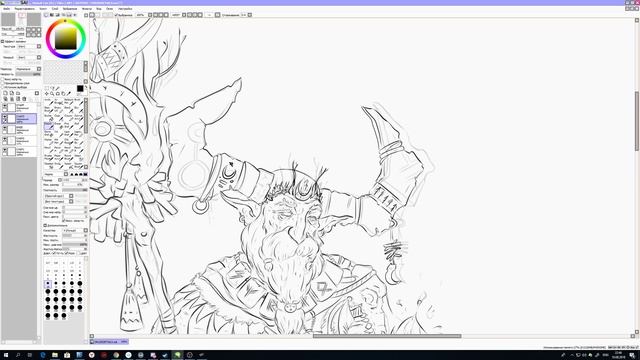Pick a shade in the saturation square
The width and height of the screenshot is (640, 360).
tap(65, 38)
